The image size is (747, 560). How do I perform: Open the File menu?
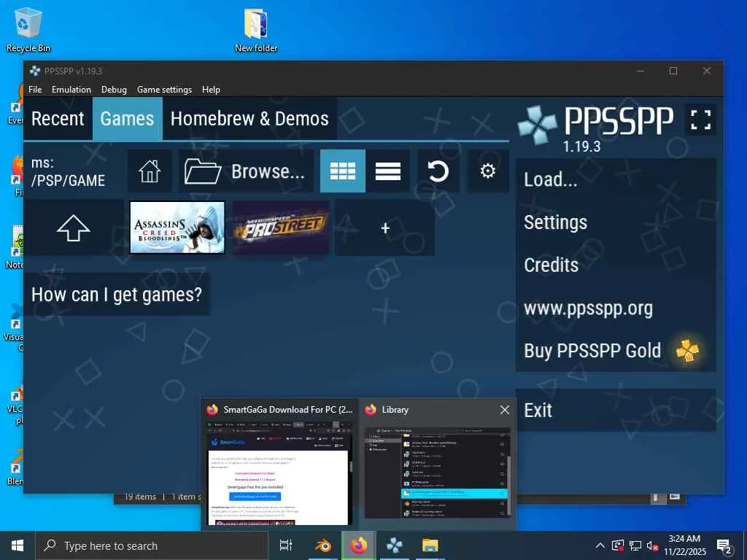pyautogui.click(x=35, y=90)
